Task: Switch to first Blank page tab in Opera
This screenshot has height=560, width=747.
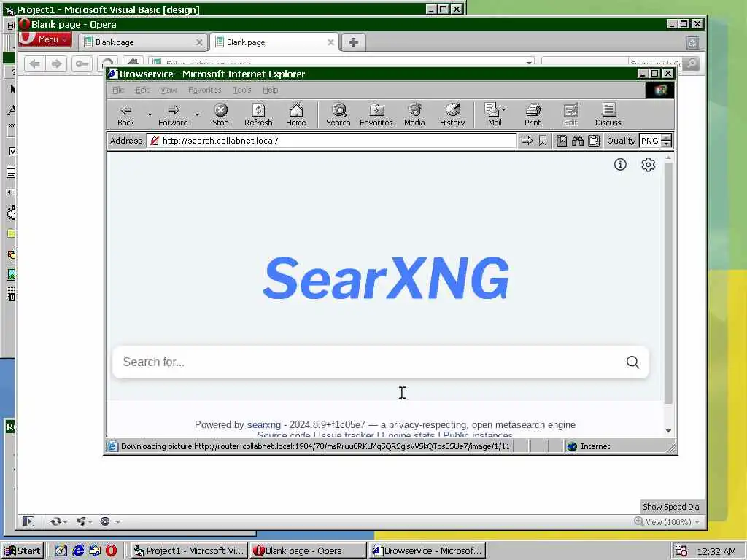Action: (138, 42)
